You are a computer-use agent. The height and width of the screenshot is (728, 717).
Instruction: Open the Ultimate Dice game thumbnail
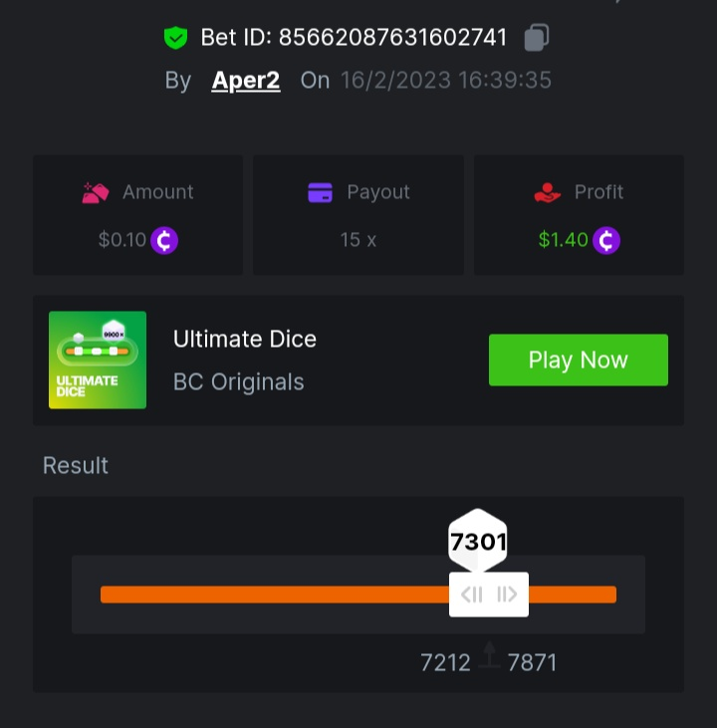[98, 361]
